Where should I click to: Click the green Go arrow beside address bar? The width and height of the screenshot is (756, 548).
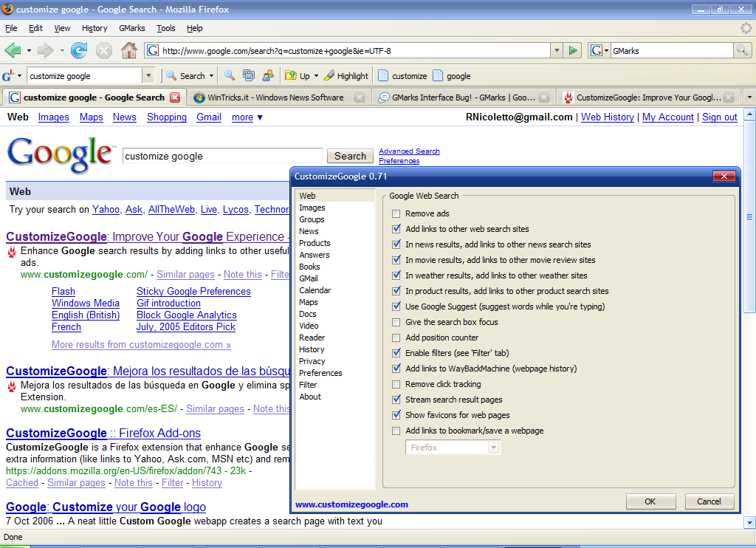coord(573,50)
